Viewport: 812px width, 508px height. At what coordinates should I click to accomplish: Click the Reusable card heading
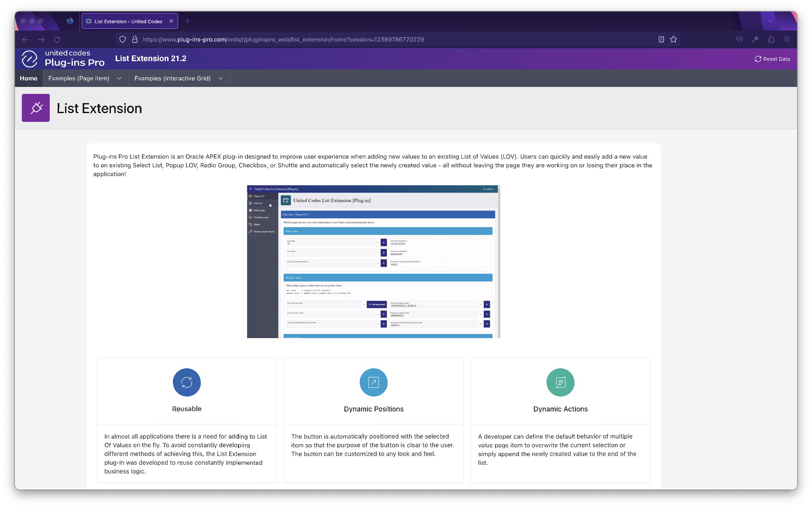pyautogui.click(x=187, y=409)
